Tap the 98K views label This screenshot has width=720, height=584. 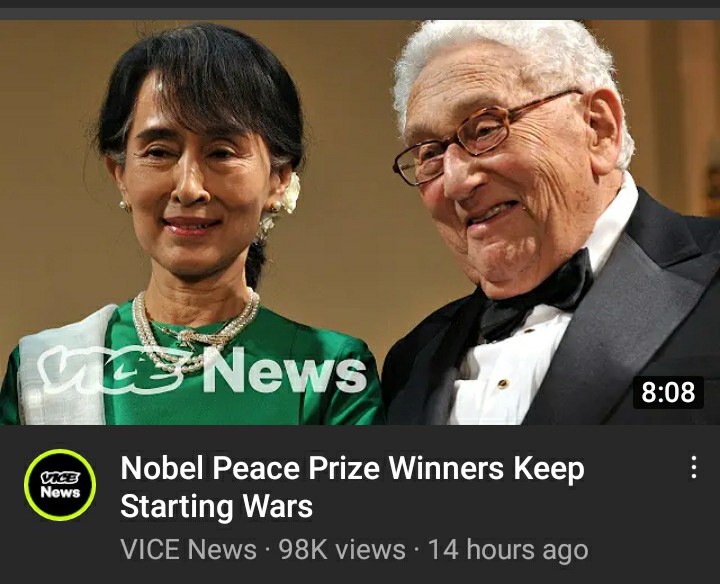pos(343,549)
